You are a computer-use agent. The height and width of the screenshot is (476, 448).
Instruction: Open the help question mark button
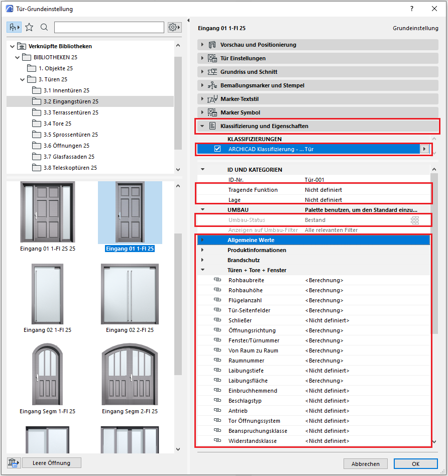click(x=412, y=9)
